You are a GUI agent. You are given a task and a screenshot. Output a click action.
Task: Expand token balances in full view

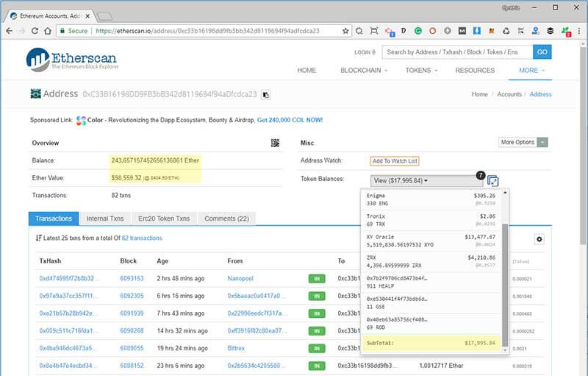[x=492, y=181]
